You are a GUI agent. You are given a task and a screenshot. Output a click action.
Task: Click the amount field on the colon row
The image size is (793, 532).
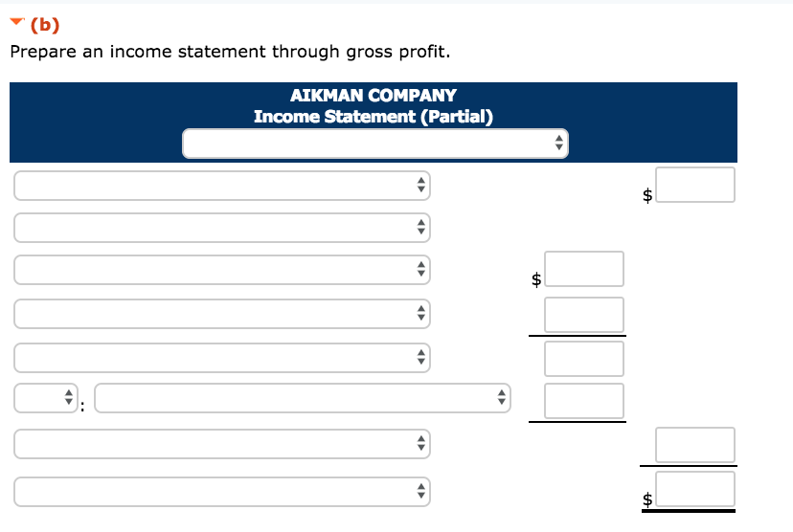(x=584, y=401)
